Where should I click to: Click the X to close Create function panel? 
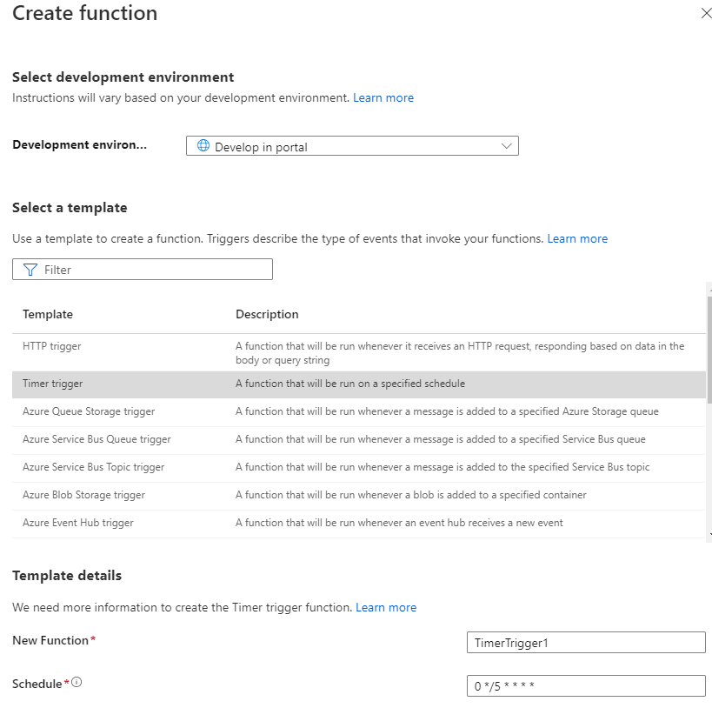point(705,13)
